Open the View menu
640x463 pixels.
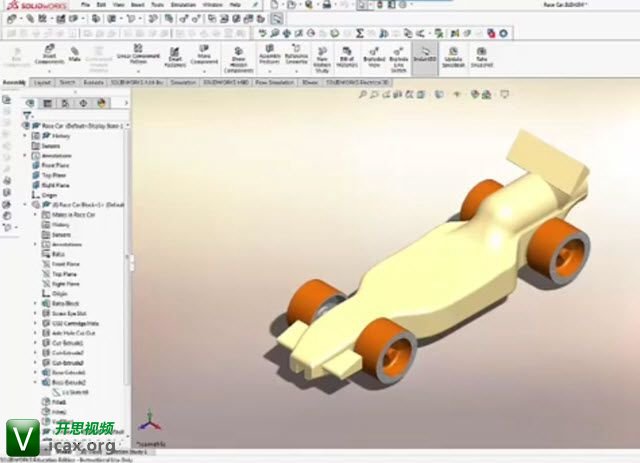click(x=119, y=5)
